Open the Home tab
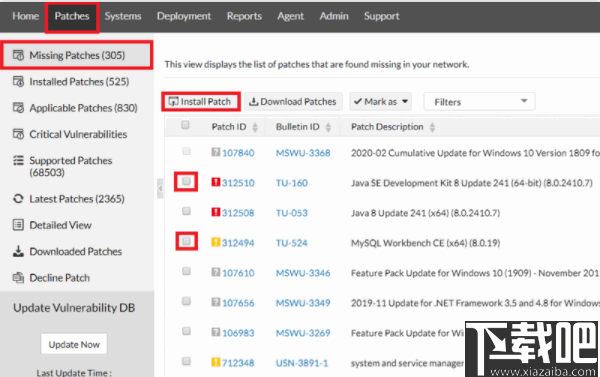 [26, 16]
